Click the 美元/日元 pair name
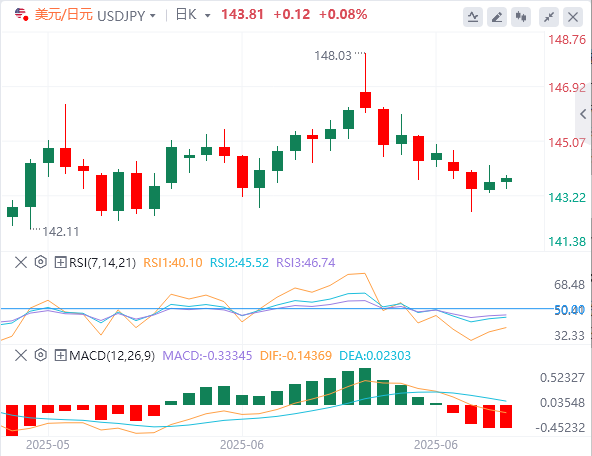The height and width of the screenshot is (456, 592). point(63,15)
